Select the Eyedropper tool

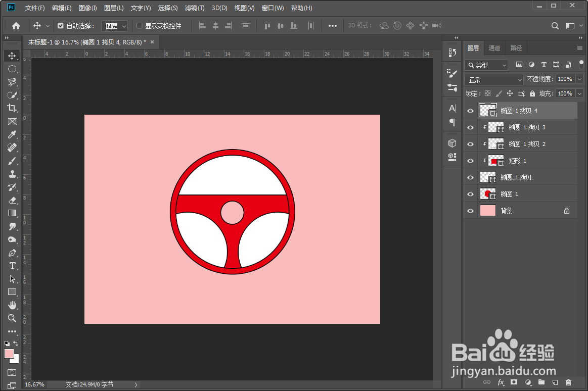pyautogui.click(x=12, y=134)
